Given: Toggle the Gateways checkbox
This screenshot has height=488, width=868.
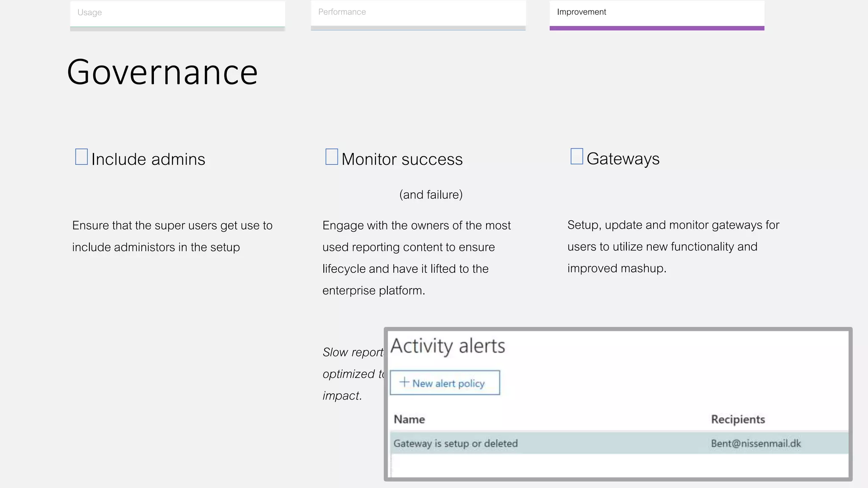Looking at the screenshot, I should coord(577,156).
